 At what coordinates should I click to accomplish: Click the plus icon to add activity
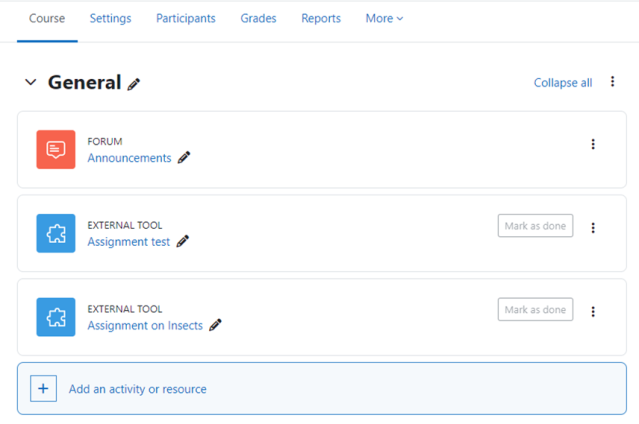43,389
